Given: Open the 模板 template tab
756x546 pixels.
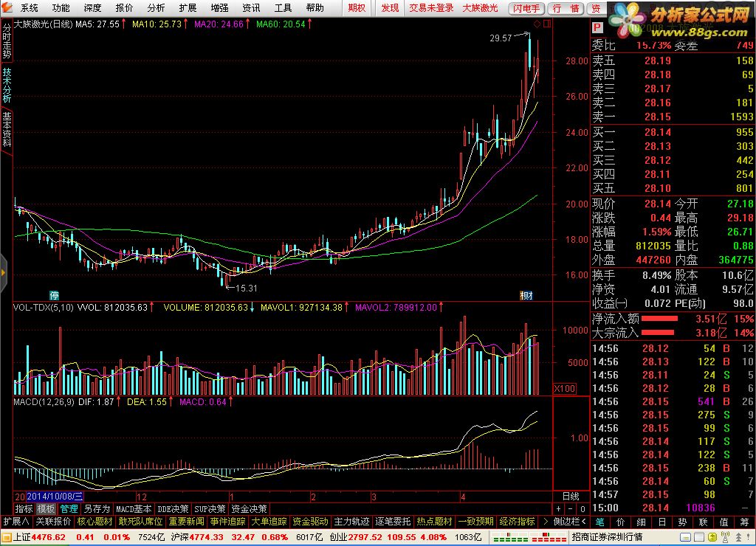Looking at the screenshot, I should point(47,509).
